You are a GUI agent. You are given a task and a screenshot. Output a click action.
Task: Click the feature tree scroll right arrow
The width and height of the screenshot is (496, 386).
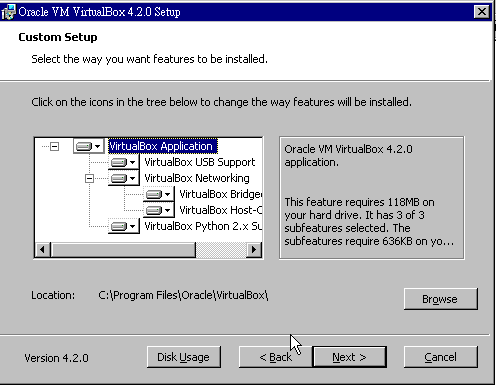click(x=254, y=249)
